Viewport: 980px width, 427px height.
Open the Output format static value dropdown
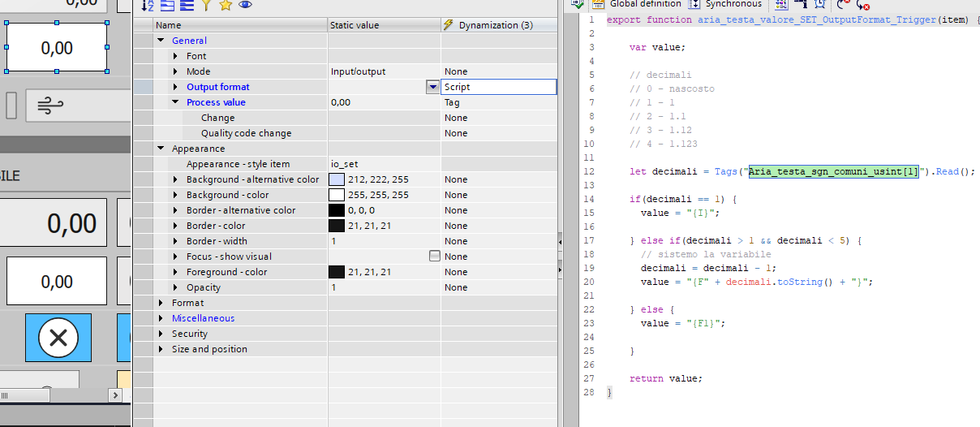(x=433, y=87)
